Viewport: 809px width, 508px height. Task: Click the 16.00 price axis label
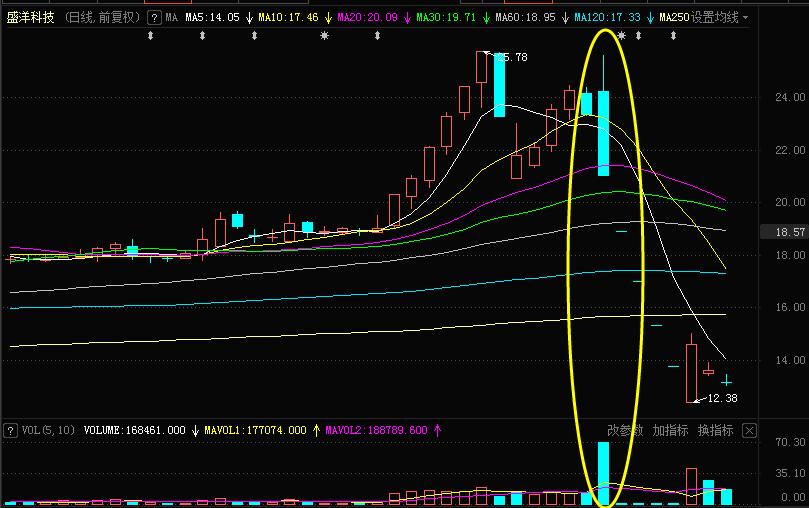pos(789,307)
